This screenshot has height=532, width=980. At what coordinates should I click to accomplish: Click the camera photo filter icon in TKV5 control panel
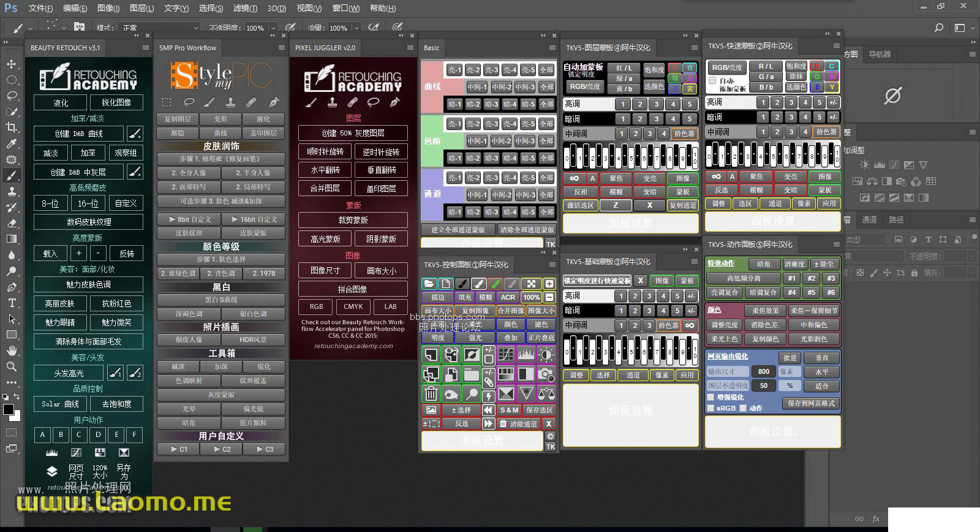[x=546, y=374]
